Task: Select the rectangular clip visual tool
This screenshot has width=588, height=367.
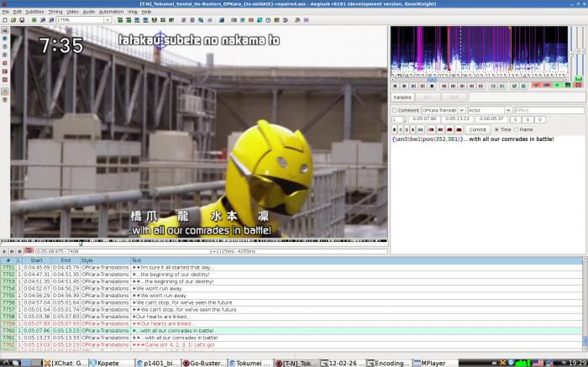Action: [x=5, y=71]
